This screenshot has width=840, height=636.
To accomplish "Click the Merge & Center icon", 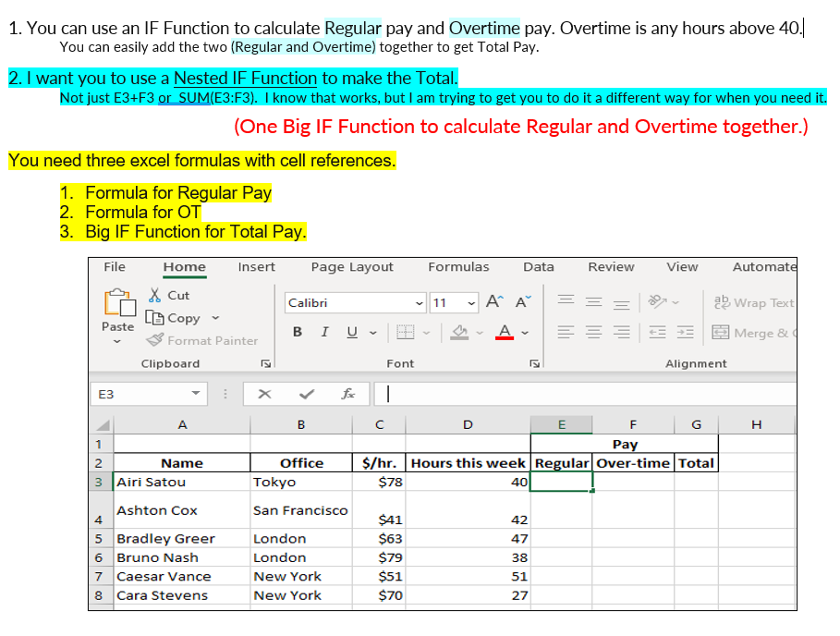I will pos(721,332).
